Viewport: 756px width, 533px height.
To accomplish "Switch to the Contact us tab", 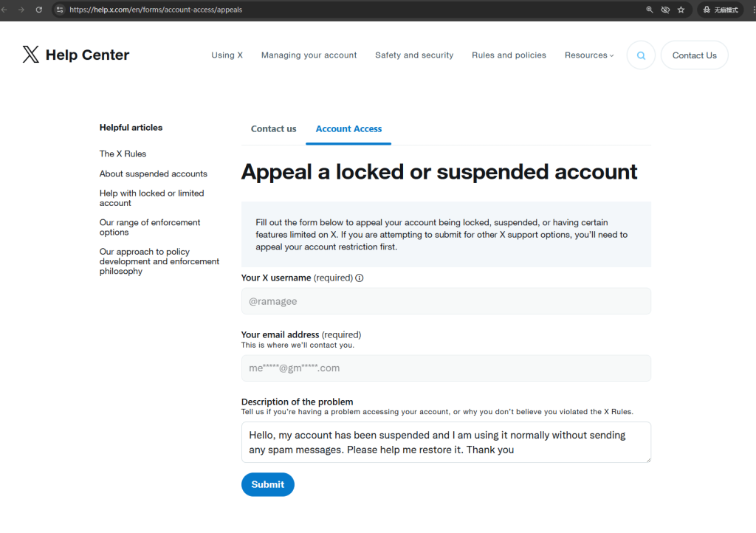I will [273, 129].
